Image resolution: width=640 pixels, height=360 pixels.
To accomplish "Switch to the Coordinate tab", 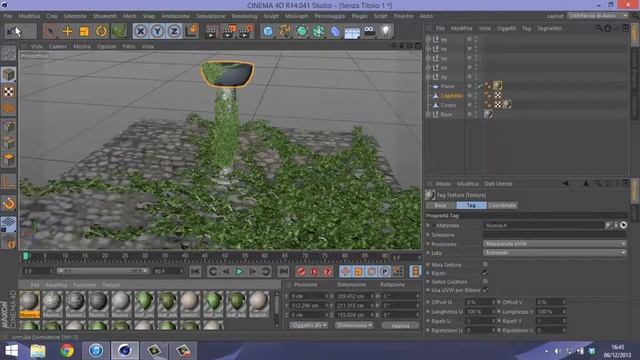I will point(502,205).
